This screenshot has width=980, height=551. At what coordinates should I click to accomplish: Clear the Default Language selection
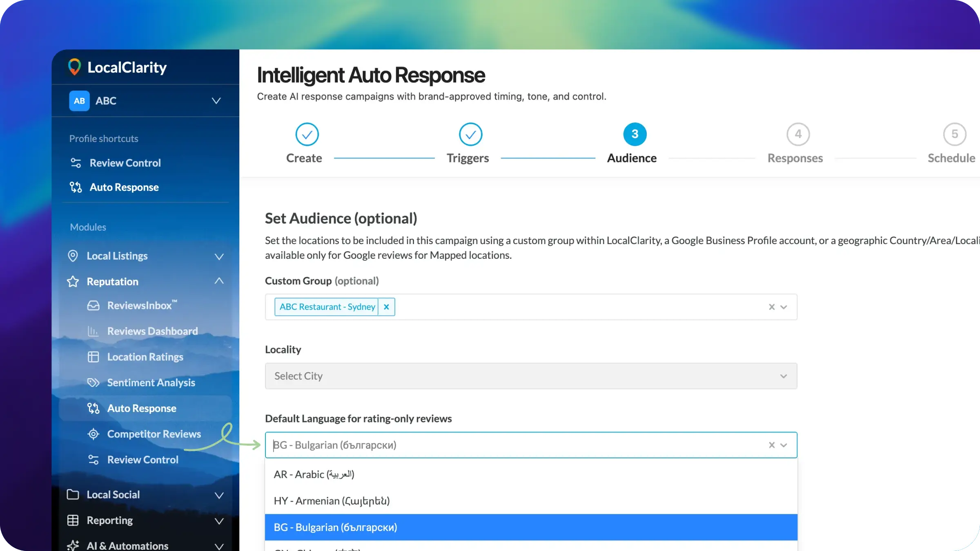click(772, 445)
